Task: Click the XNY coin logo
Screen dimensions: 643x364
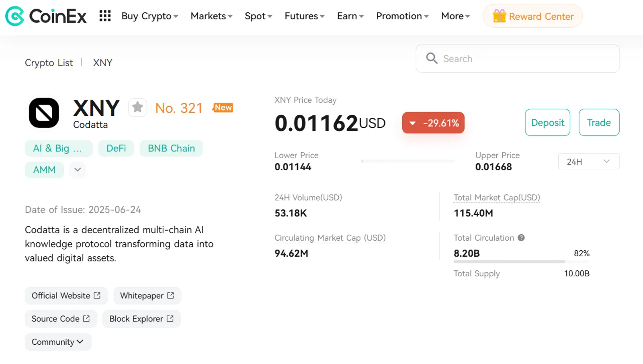Action: click(x=44, y=113)
